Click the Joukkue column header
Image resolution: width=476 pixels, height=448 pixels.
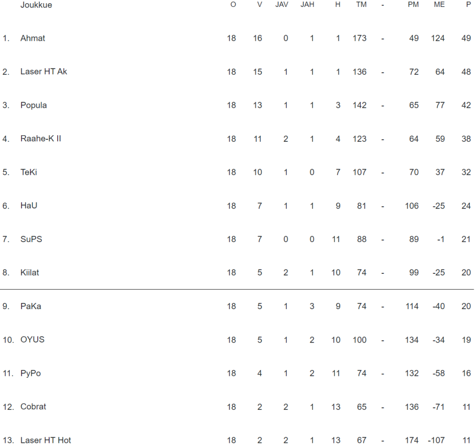[36, 5]
